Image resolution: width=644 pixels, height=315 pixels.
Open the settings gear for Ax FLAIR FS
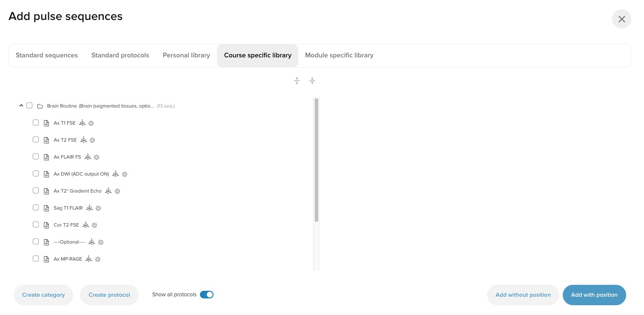(97, 157)
